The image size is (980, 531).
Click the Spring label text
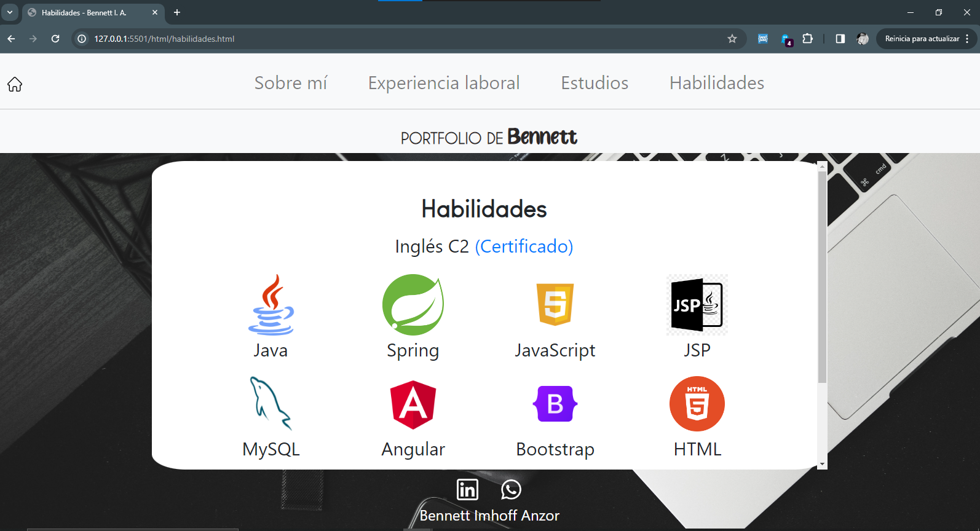(x=413, y=351)
